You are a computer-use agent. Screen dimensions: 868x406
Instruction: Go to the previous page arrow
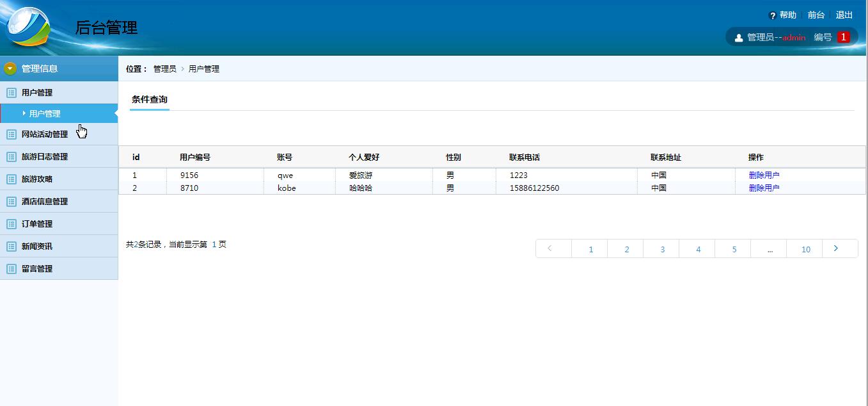(553, 248)
